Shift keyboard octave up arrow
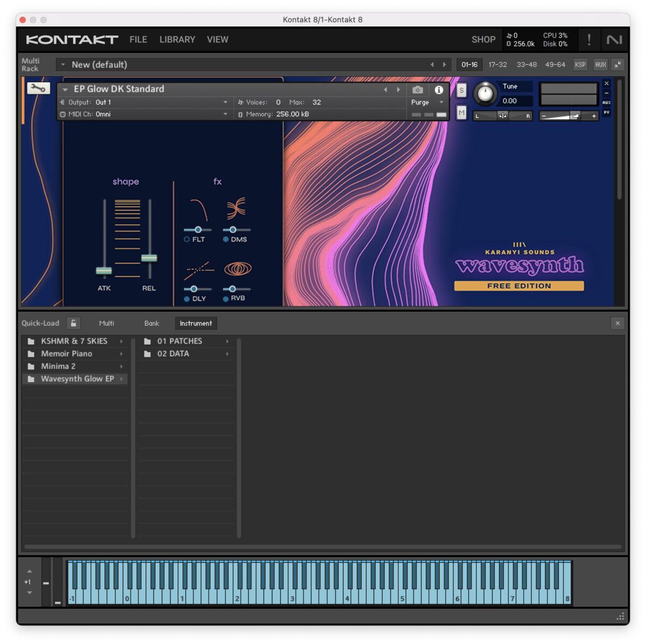This screenshot has width=646, height=644. tap(30, 571)
